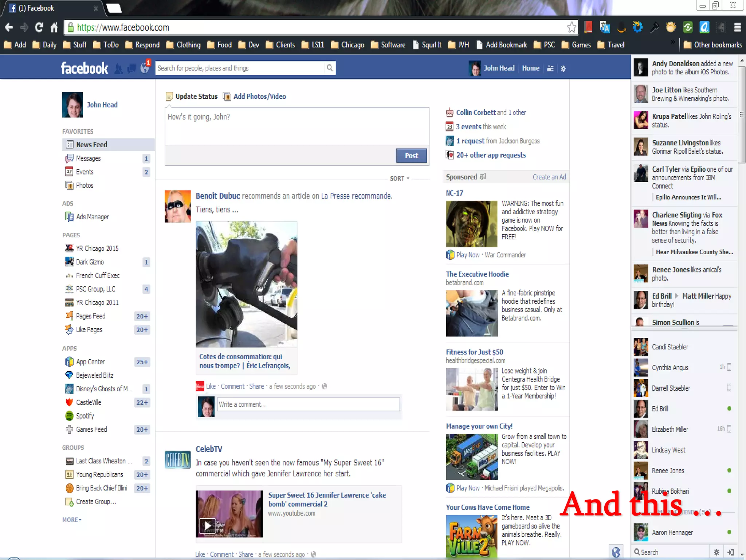Viewport: 746px width, 560px height.
Task: Click the search magnifier button
Action: pos(329,68)
